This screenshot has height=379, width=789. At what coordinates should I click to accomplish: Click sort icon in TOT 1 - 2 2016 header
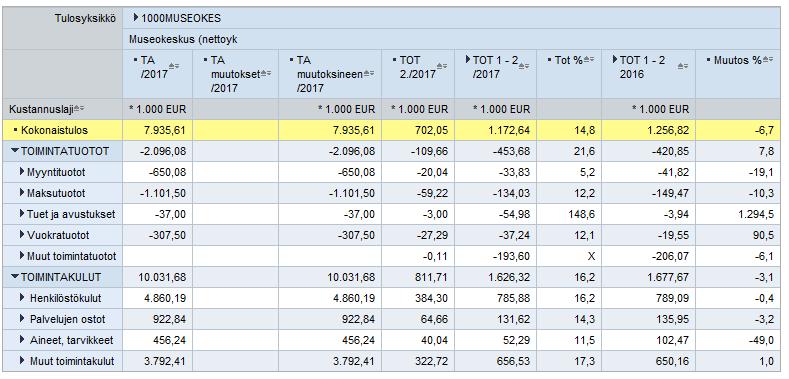point(682,66)
